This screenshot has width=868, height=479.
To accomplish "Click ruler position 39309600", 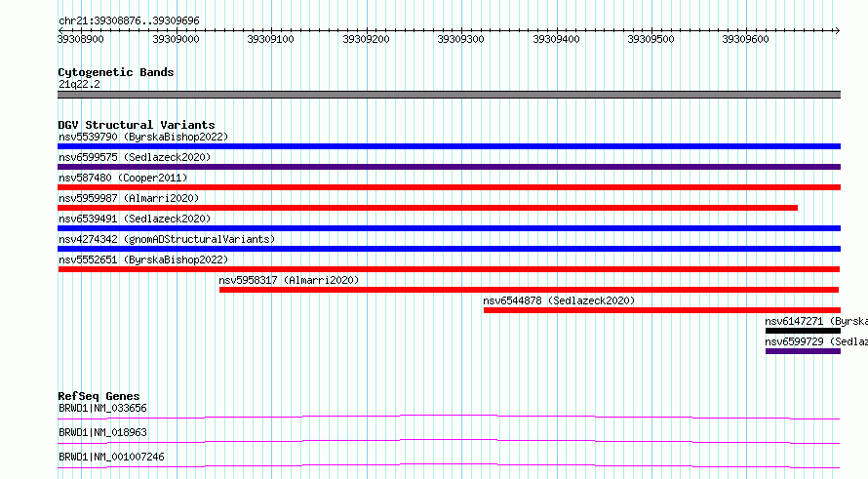I will (746, 39).
